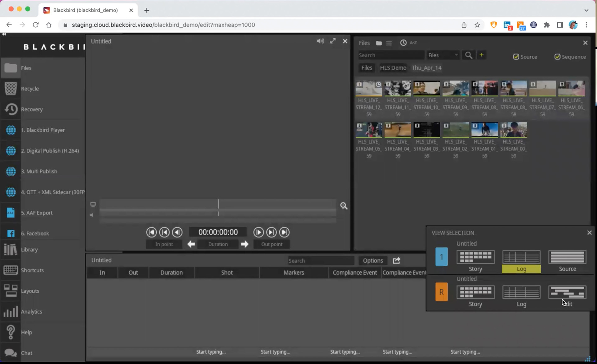Open the Files search scope dropdown

[443, 55]
